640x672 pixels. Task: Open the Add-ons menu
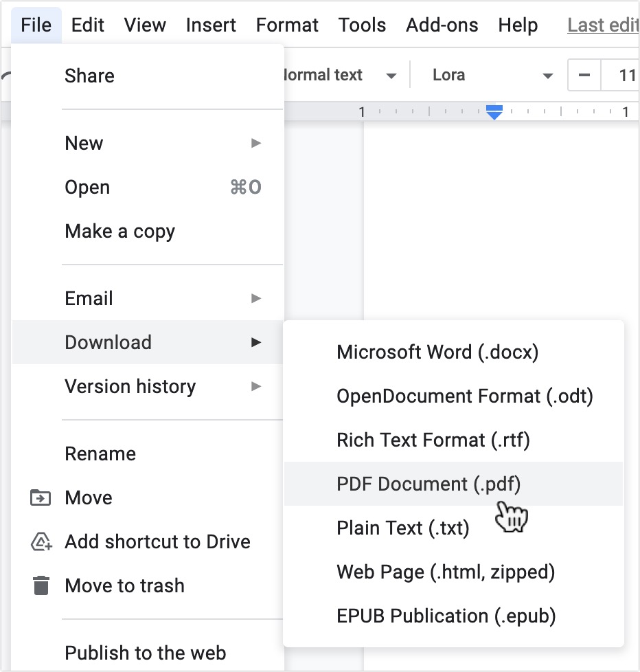(x=442, y=25)
